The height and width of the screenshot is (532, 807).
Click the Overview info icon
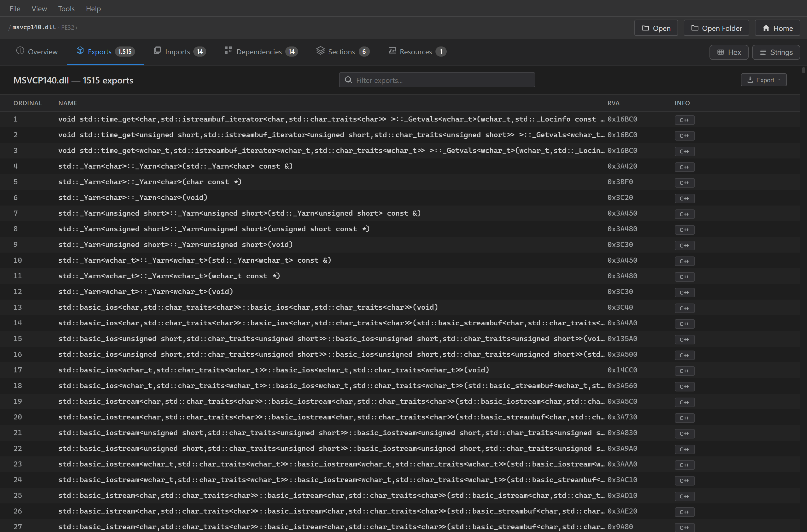[20, 51]
